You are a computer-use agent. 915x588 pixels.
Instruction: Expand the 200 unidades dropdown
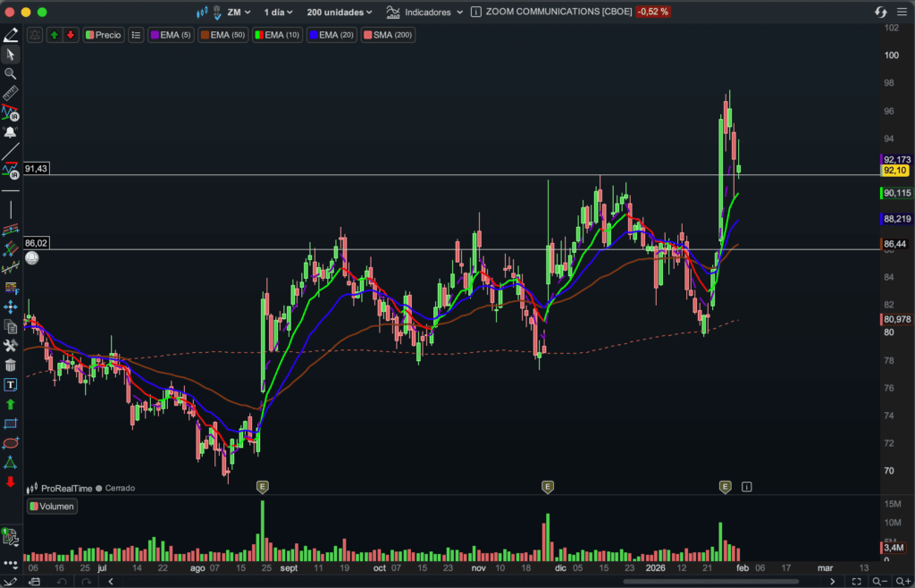[340, 13]
